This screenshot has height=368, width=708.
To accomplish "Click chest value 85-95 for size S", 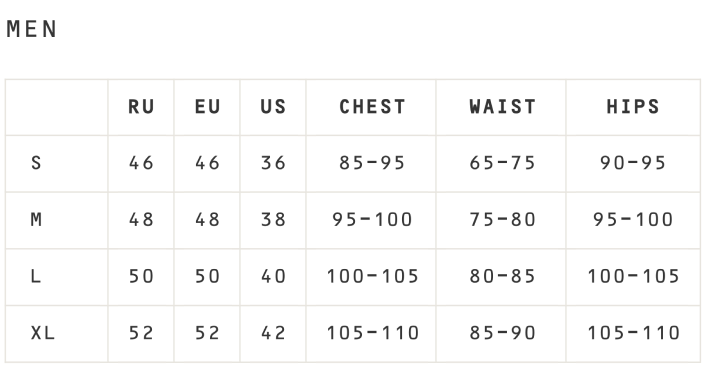I will (x=372, y=163).
